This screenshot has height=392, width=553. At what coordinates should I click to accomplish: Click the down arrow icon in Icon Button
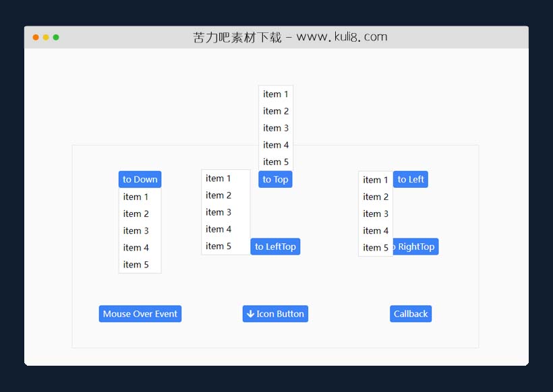click(x=250, y=314)
